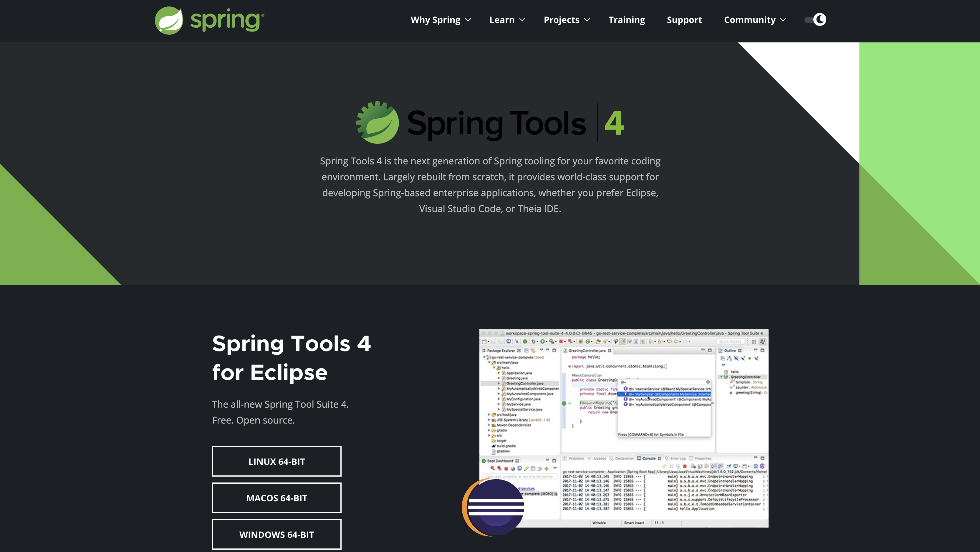Expand the Community chevron arrow
Image resolution: width=980 pixels, height=552 pixels.
click(783, 20)
